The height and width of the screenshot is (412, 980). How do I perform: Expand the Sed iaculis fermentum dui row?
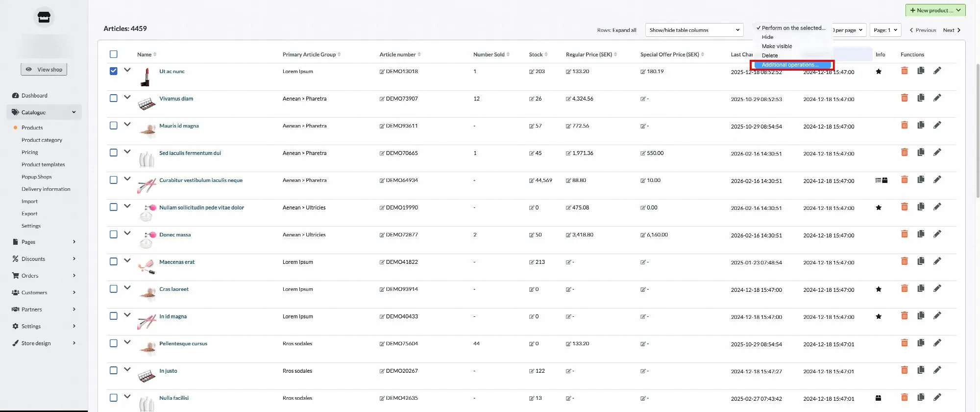(127, 151)
